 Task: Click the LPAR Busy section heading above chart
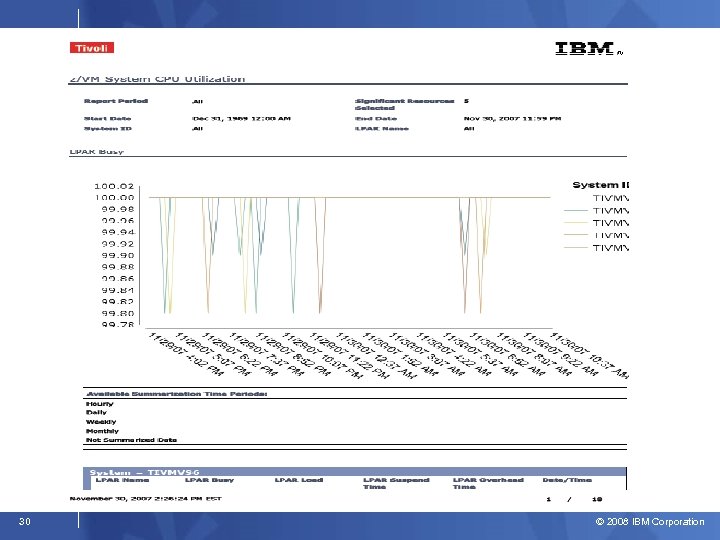(x=96, y=152)
